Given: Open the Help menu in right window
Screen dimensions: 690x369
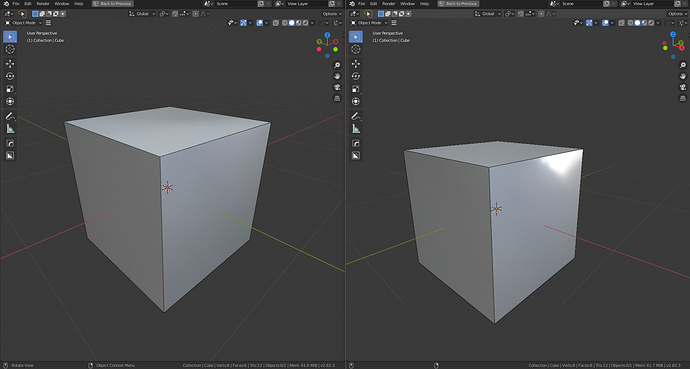Looking at the screenshot, I should [424, 4].
